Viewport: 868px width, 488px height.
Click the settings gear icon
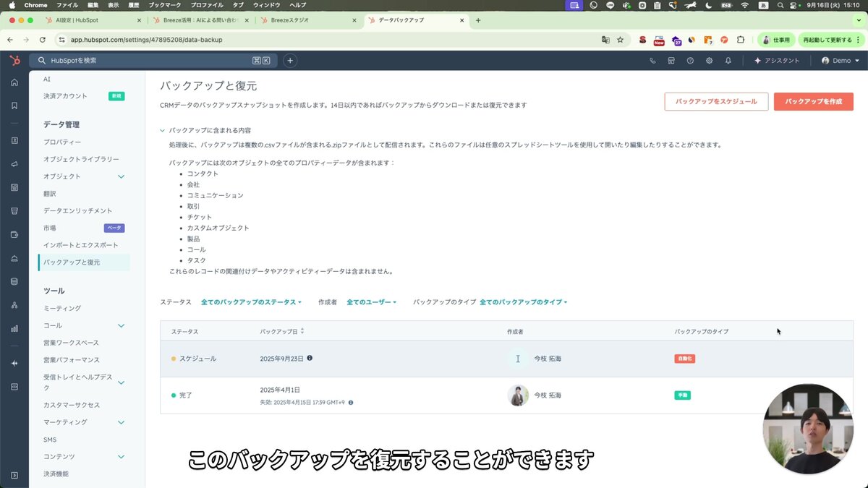[709, 61]
